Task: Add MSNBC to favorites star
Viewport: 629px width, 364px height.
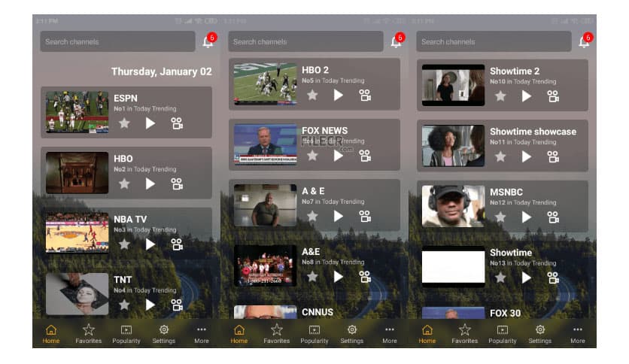Action: coord(500,217)
